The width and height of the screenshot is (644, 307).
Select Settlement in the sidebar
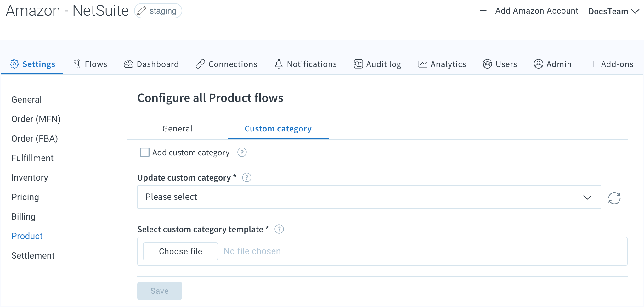33,256
